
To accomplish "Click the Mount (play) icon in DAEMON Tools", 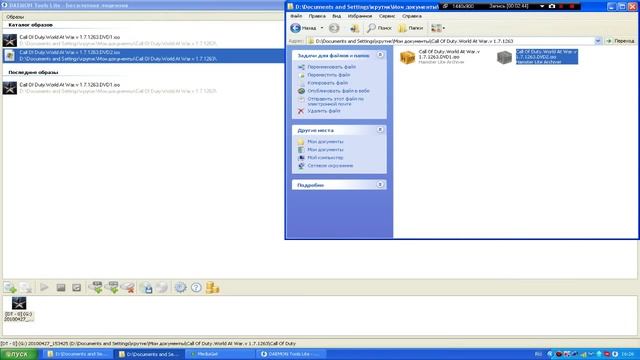I will click(44, 287).
